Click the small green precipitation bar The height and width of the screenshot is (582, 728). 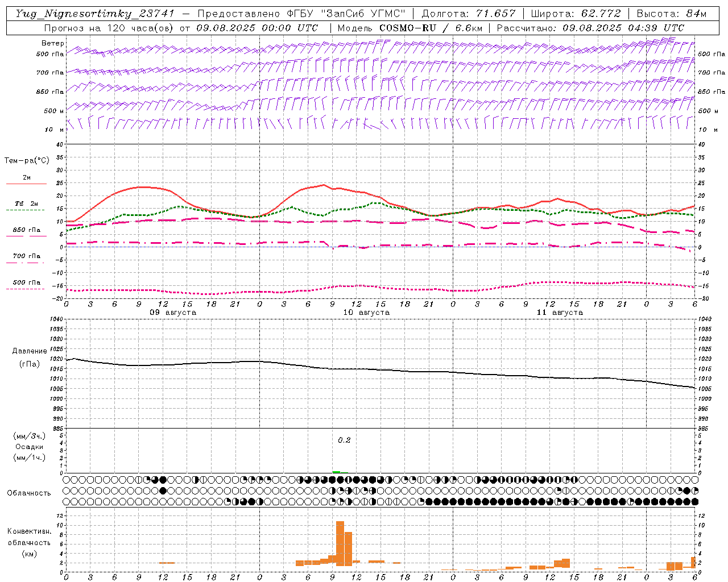tap(336, 472)
